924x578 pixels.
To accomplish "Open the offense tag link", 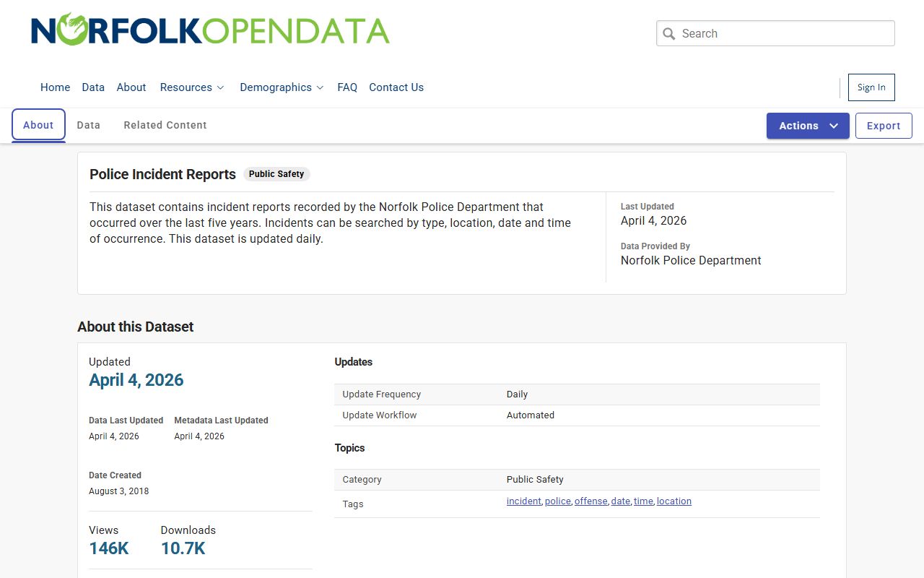I will pyautogui.click(x=590, y=501).
